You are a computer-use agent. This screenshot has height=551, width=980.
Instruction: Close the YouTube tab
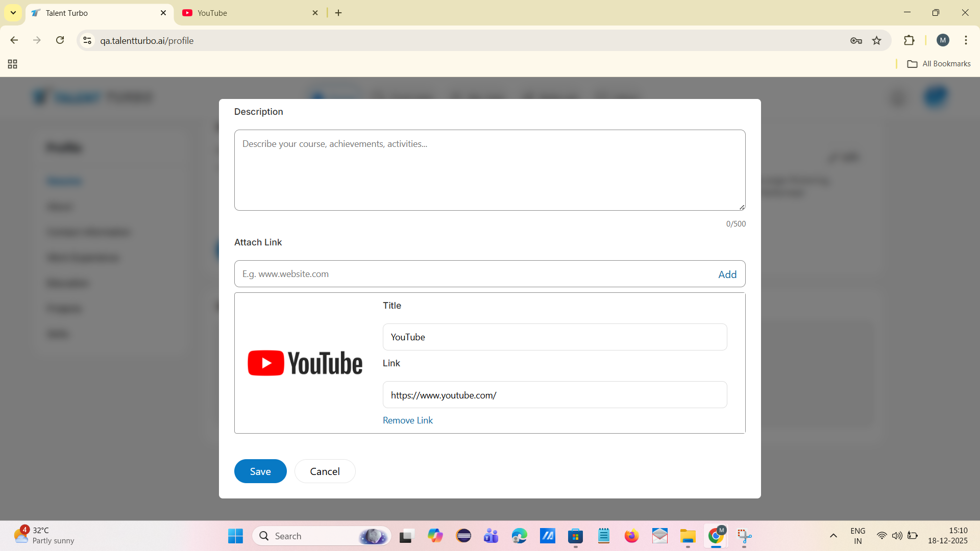click(315, 13)
